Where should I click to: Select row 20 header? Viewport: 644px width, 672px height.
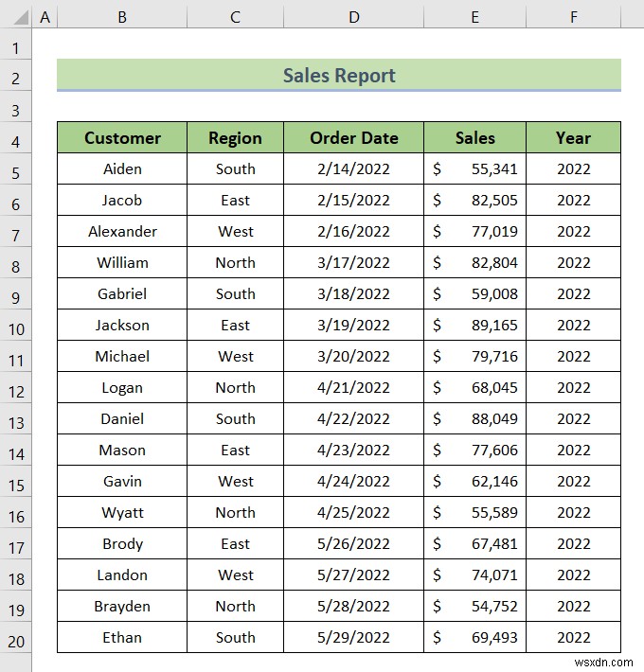coord(16,642)
